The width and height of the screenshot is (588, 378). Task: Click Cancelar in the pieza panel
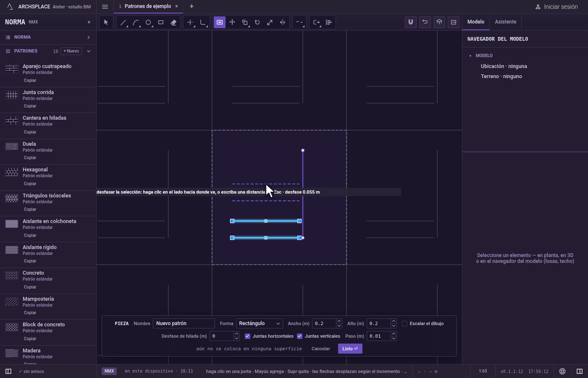click(320, 349)
